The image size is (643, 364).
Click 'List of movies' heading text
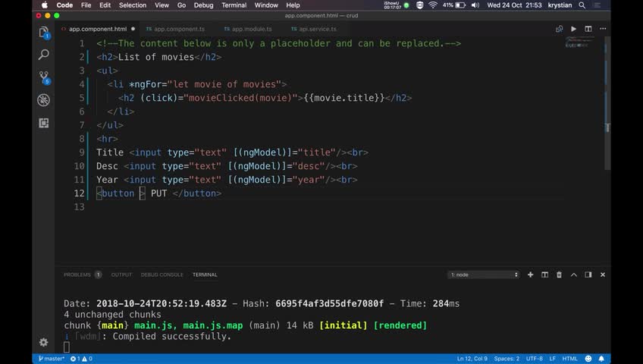coord(156,57)
